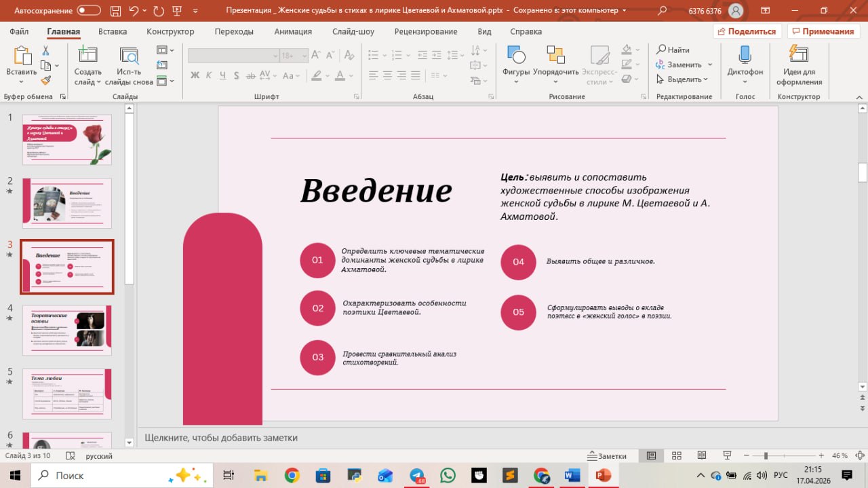Click the Фигуры shapes icon
Viewport: 868px width, 488px height.
point(516,56)
